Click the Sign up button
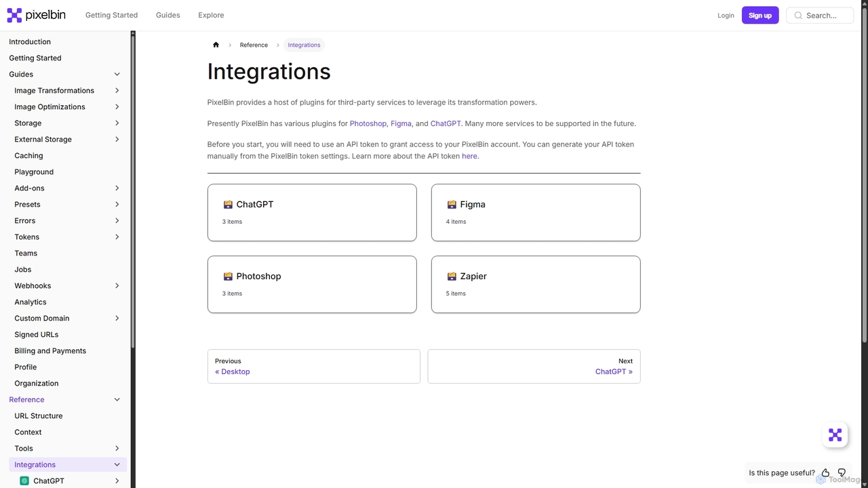 tap(760, 15)
